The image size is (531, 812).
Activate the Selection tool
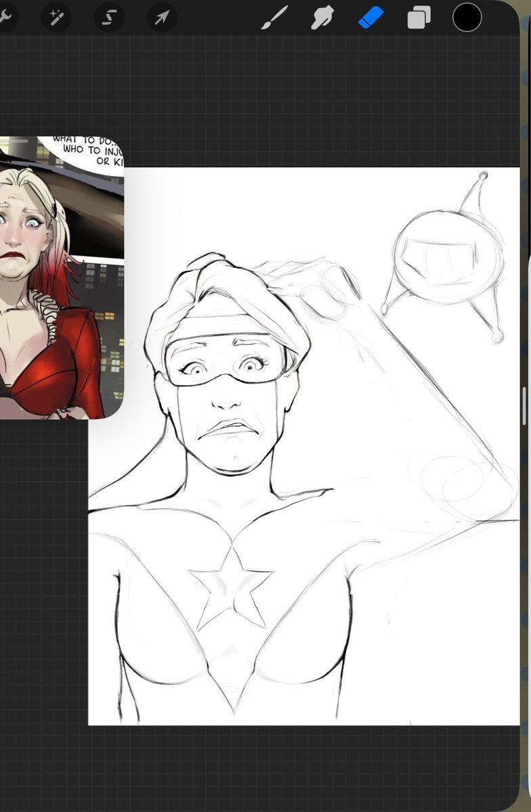108,18
